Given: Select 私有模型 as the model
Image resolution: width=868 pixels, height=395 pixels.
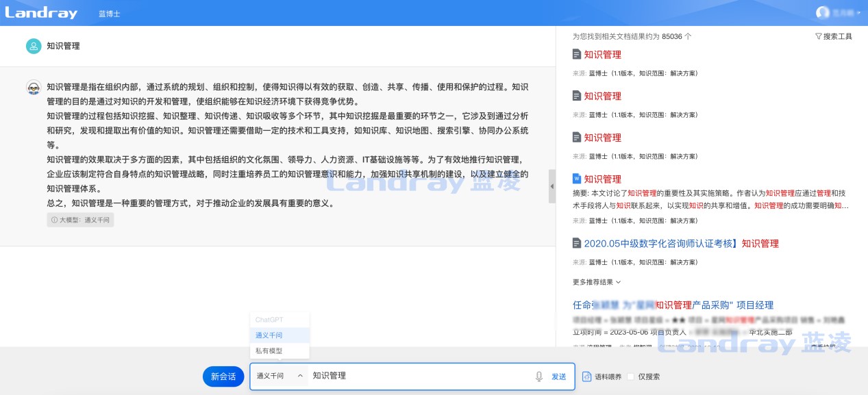Looking at the screenshot, I should pos(270,350).
